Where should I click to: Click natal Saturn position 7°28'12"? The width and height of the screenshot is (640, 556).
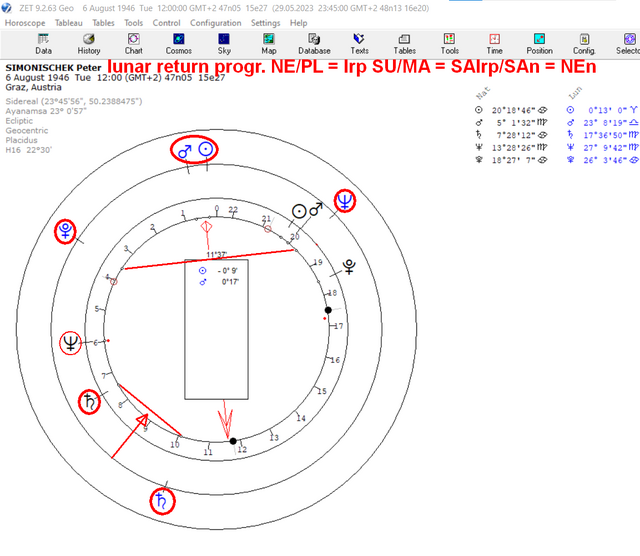pyautogui.click(x=516, y=135)
